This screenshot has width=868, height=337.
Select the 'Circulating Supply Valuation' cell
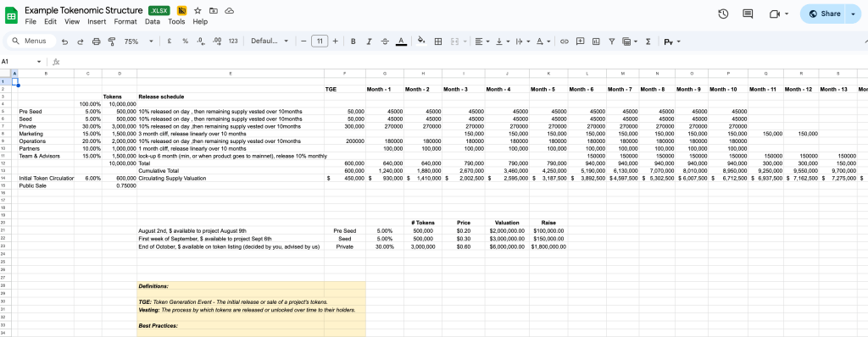pyautogui.click(x=231, y=178)
